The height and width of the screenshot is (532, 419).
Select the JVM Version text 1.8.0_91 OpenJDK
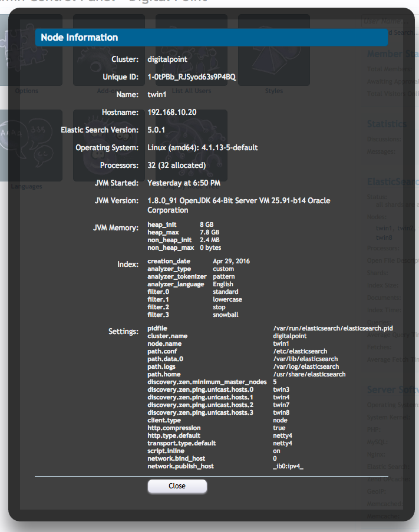[239, 205]
